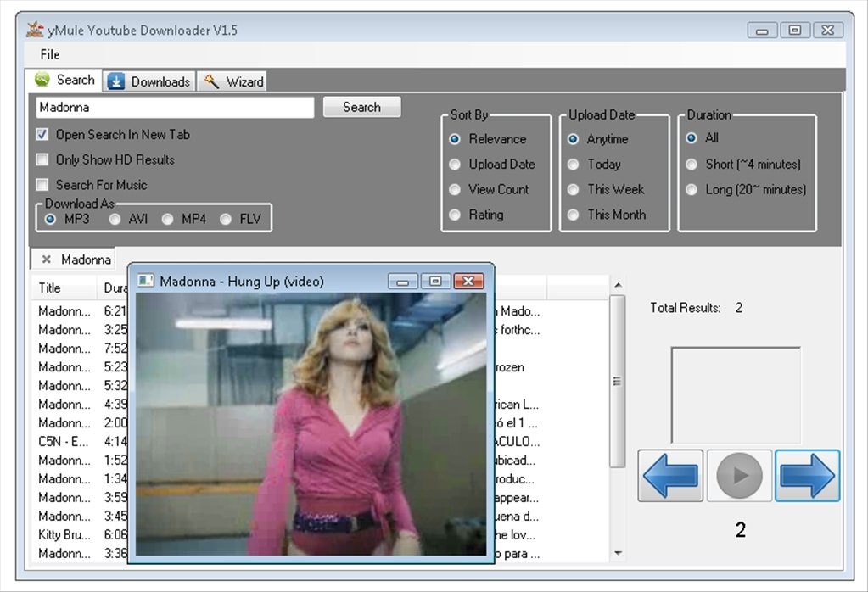Sort by Relevance

(x=455, y=139)
